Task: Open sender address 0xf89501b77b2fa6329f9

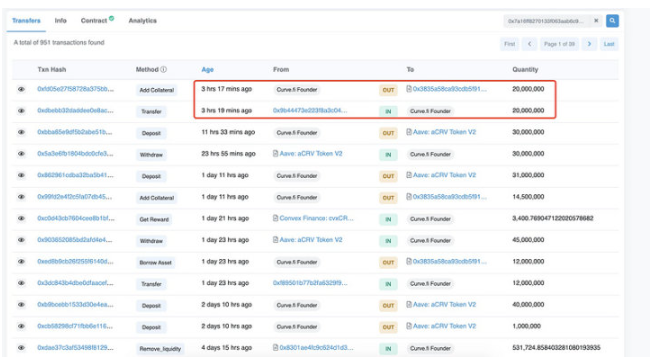Action: click(310, 283)
